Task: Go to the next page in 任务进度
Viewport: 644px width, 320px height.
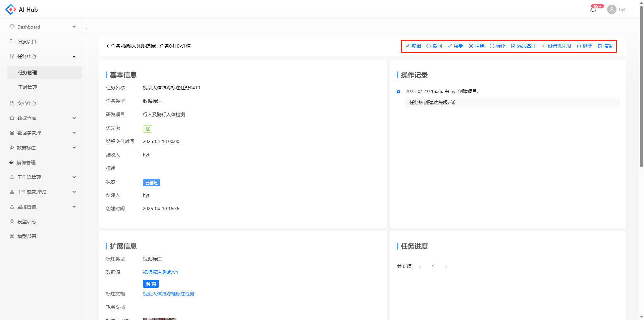Action: (x=446, y=267)
